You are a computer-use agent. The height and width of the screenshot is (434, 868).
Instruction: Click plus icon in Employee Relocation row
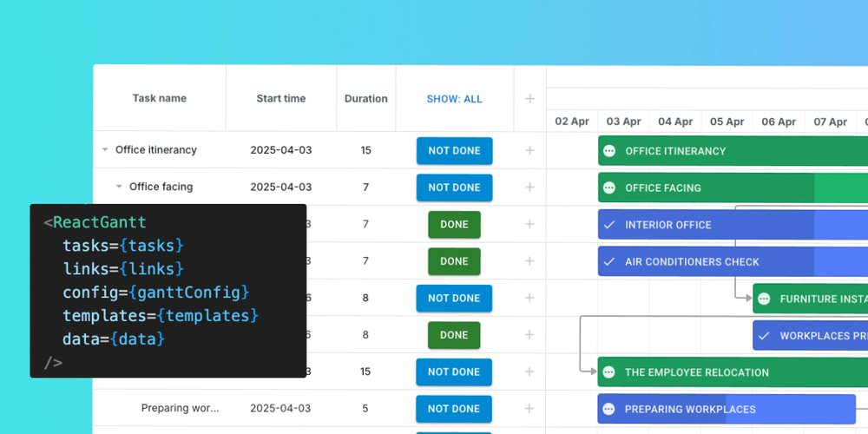coord(529,372)
